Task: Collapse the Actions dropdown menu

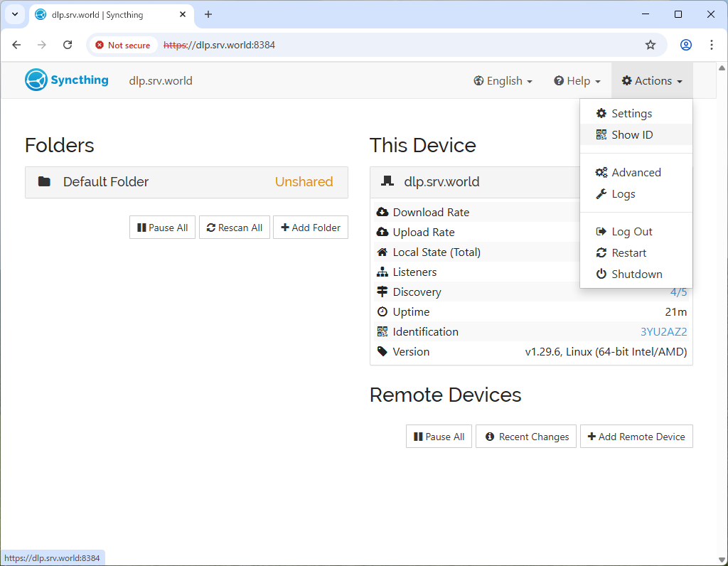Action: point(652,81)
